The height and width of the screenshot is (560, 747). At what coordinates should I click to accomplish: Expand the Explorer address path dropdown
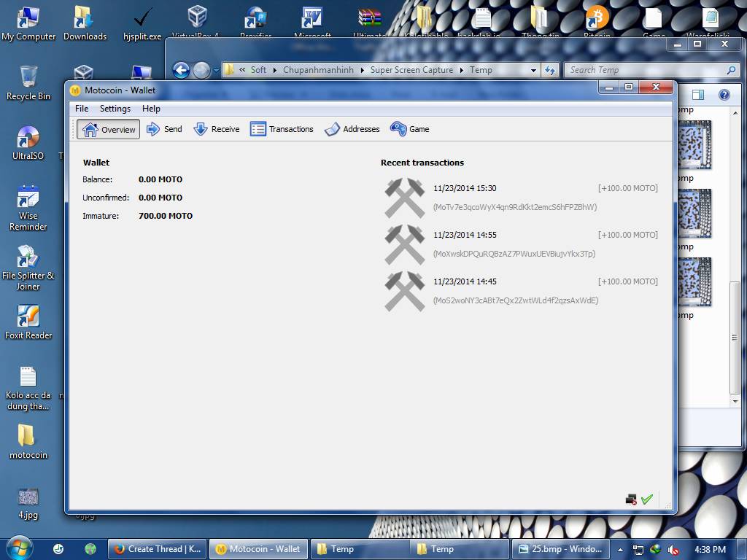pos(533,70)
